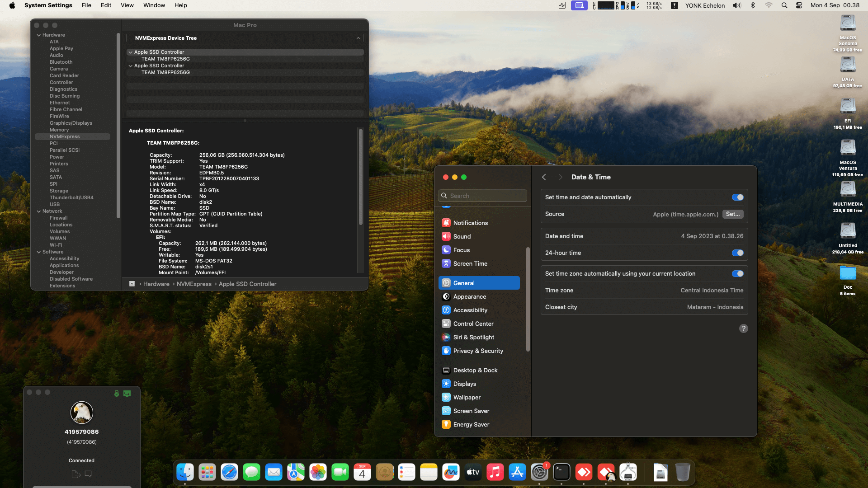The height and width of the screenshot is (488, 868).
Task: Click the System Settings search field
Action: click(x=483, y=196)
